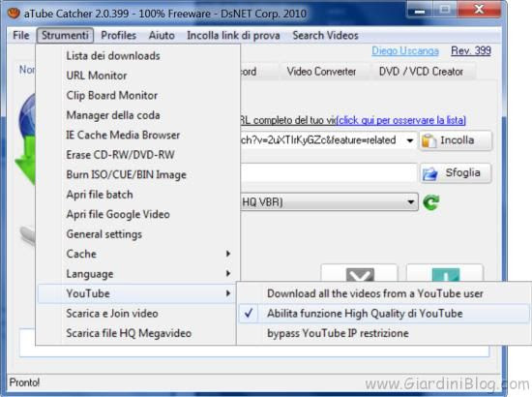Screen dimensions: 532x397
Task: Choose Scarica file HQ Megavideo
Action: point(136,333)
